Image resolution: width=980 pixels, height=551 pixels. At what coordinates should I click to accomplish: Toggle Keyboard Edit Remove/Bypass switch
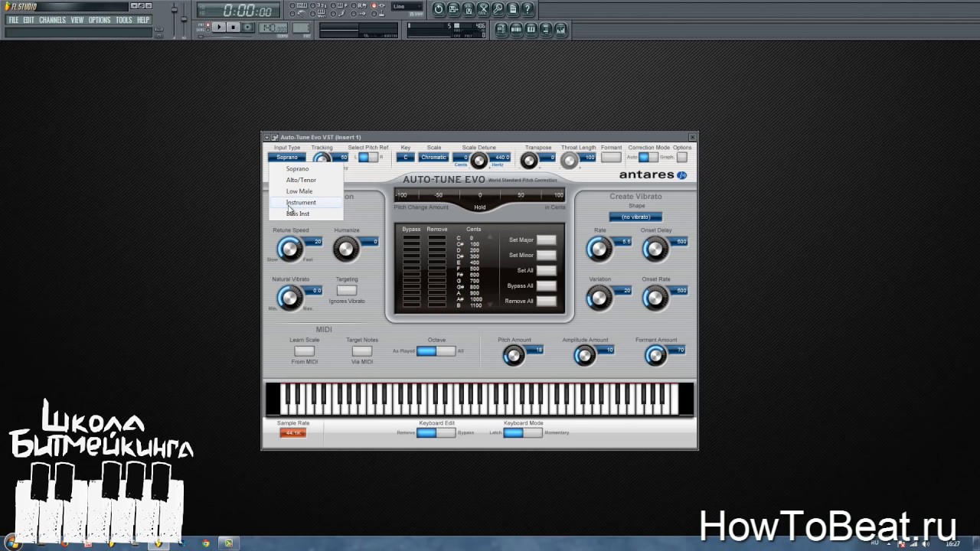click(x=436, y=432)
